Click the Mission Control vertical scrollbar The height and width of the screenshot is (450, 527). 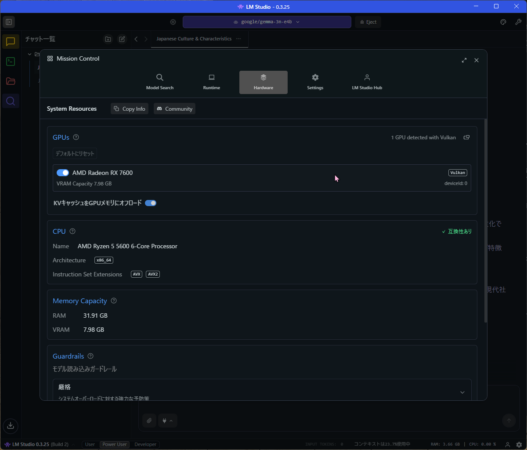[x=485, y=221]
